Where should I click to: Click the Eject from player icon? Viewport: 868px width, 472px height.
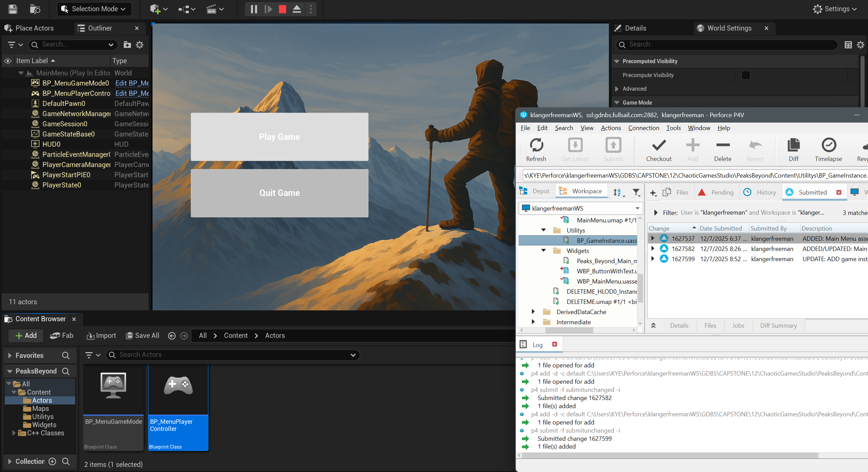click(x=296, y=9)
